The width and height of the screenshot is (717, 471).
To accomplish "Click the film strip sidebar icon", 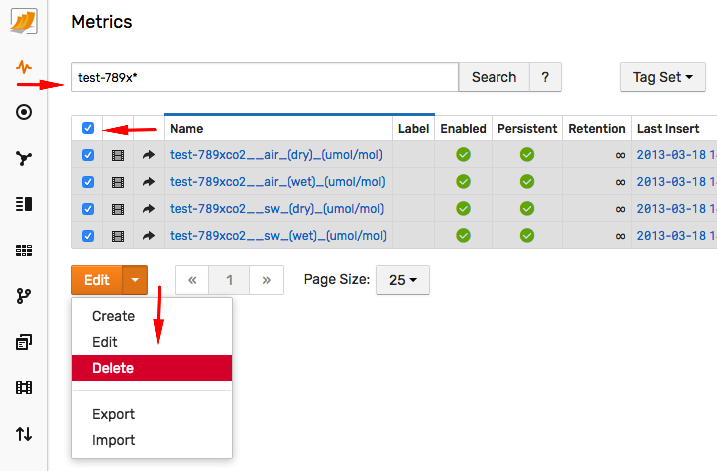I will click(x=24, y=388).
